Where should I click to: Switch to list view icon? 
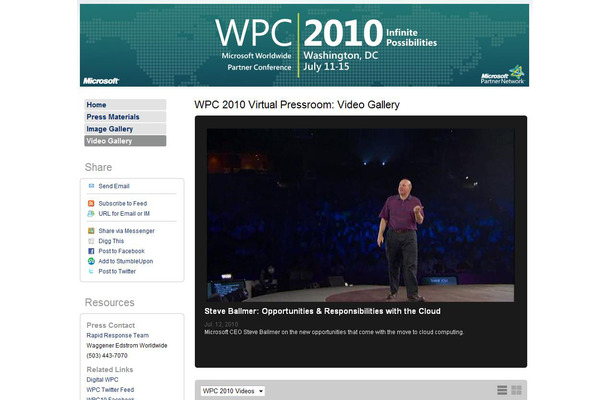click(502, 390)
